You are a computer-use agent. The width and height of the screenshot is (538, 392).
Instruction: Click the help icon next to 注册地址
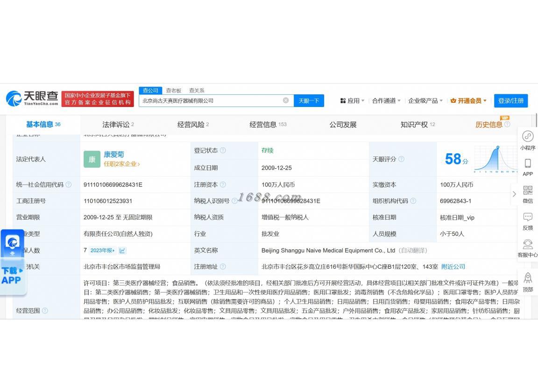[223, 266]
